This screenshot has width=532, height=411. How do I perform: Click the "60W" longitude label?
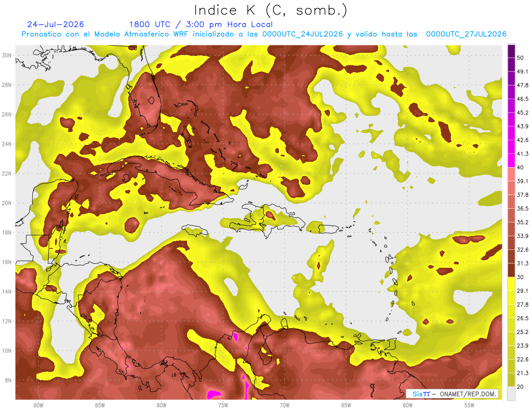[408, 405]
